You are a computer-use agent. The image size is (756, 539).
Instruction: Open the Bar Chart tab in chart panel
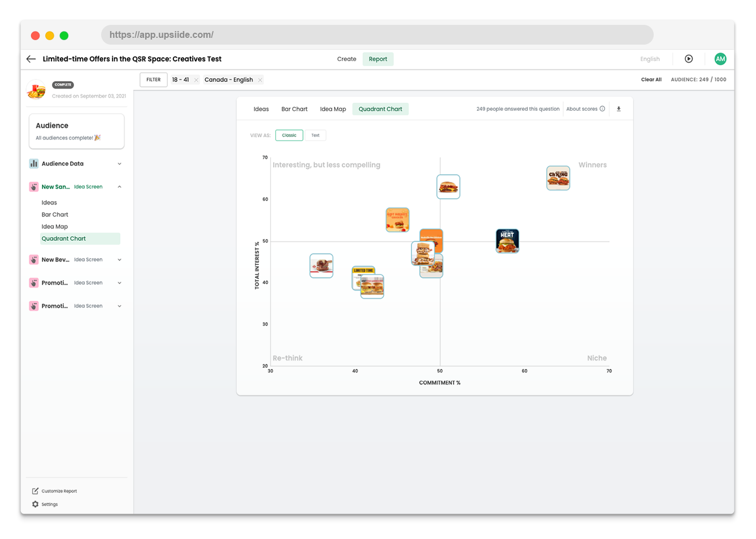pos(294,109)
